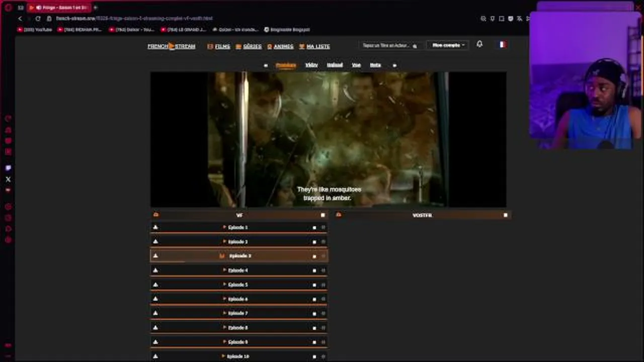Click the warning triangle icon beside Episode 6
The height and width of the screenshot is (362, 644).
coord(155,299)
